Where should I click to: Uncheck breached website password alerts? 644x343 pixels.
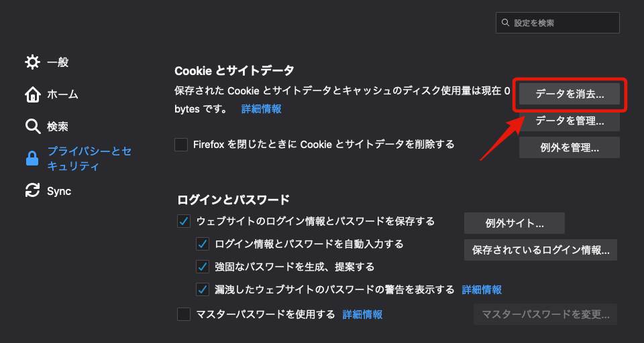tap(203, 289)
